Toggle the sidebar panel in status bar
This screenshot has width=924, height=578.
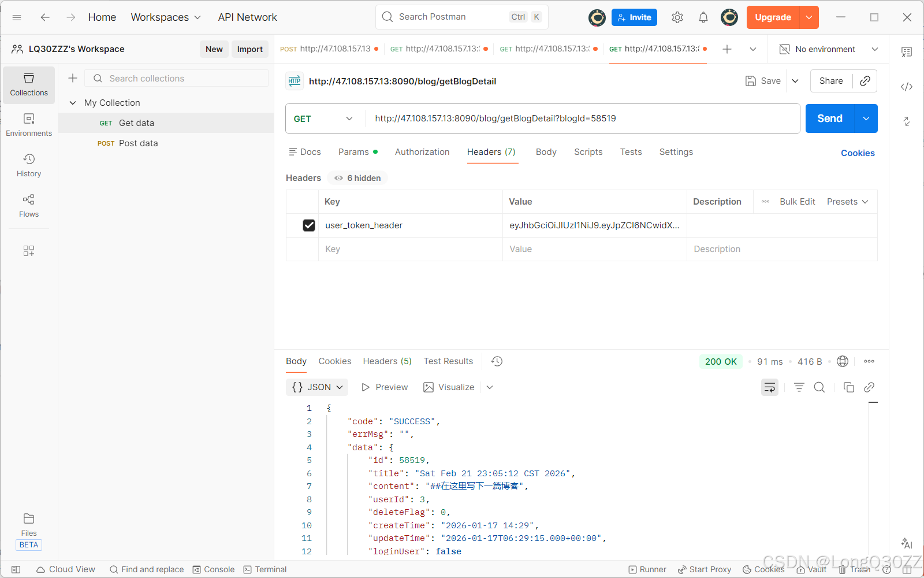pyautogui.click(x=16, y=569)
